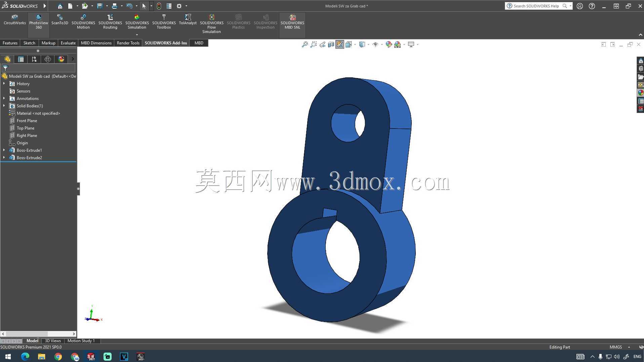Open Google Chrome from the taskbar

58,357
